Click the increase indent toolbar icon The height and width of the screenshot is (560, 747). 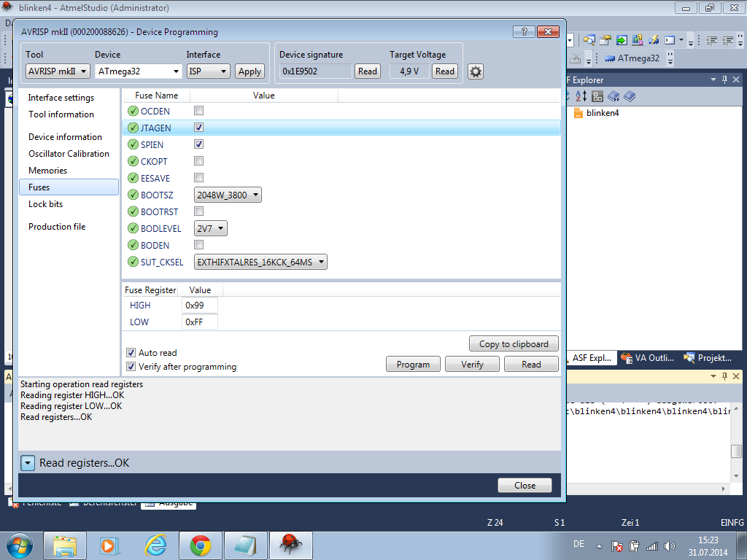tap(728, 40)
